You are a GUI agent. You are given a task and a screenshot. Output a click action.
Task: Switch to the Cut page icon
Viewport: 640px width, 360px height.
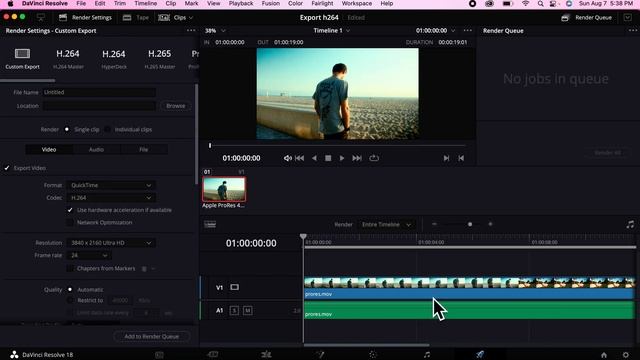pos(213,355)
